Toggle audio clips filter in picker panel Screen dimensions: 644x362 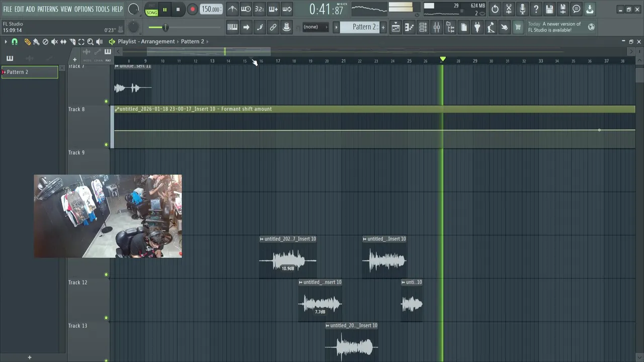tap(30, 59)
